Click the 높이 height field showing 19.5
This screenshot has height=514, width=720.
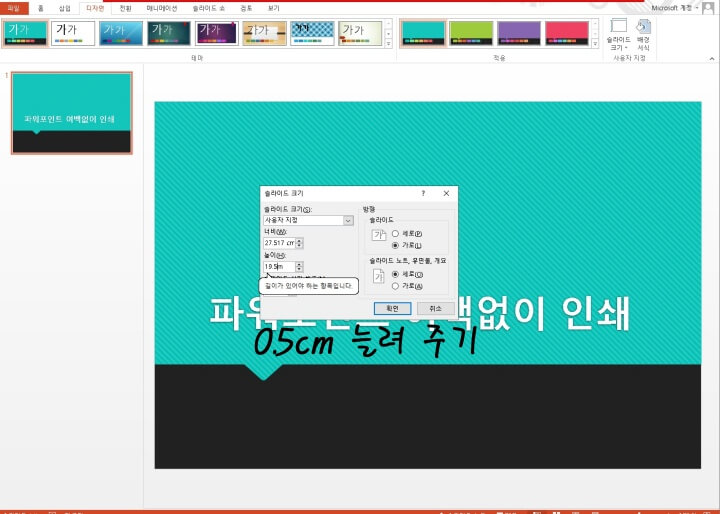tap(280, 267)
